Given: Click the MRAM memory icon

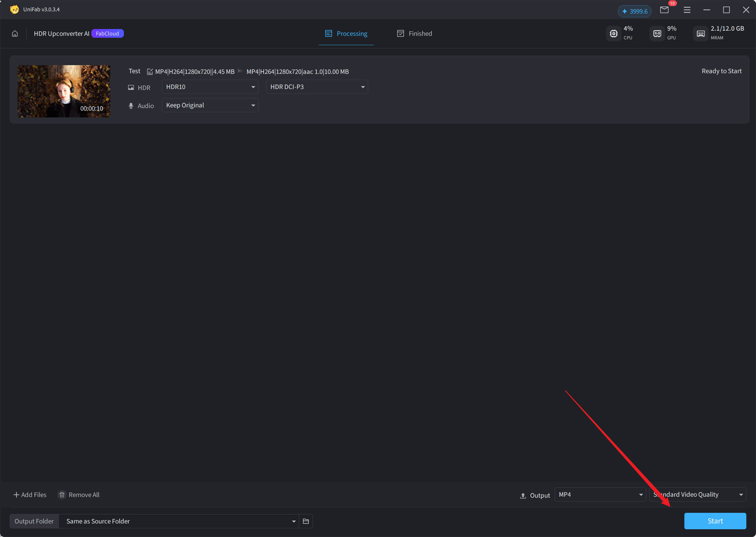Looking at the screenshot, I should [x=701, y=34].
